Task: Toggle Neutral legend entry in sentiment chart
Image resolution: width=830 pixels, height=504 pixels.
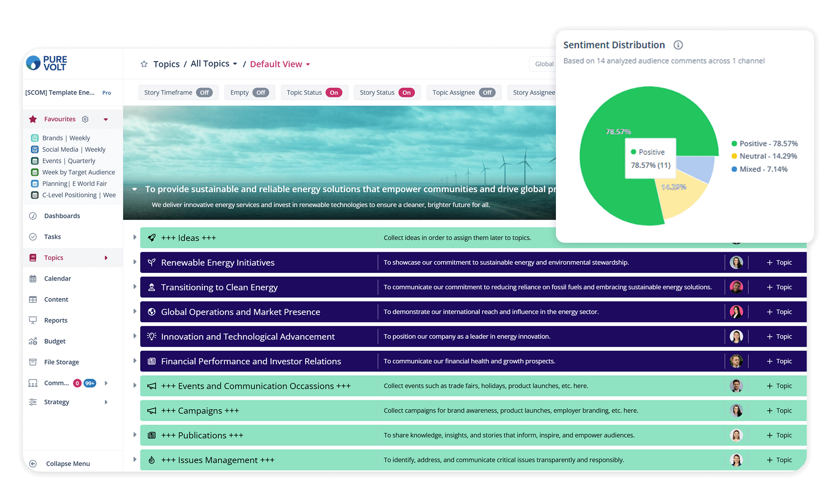Action: [764, 156]
